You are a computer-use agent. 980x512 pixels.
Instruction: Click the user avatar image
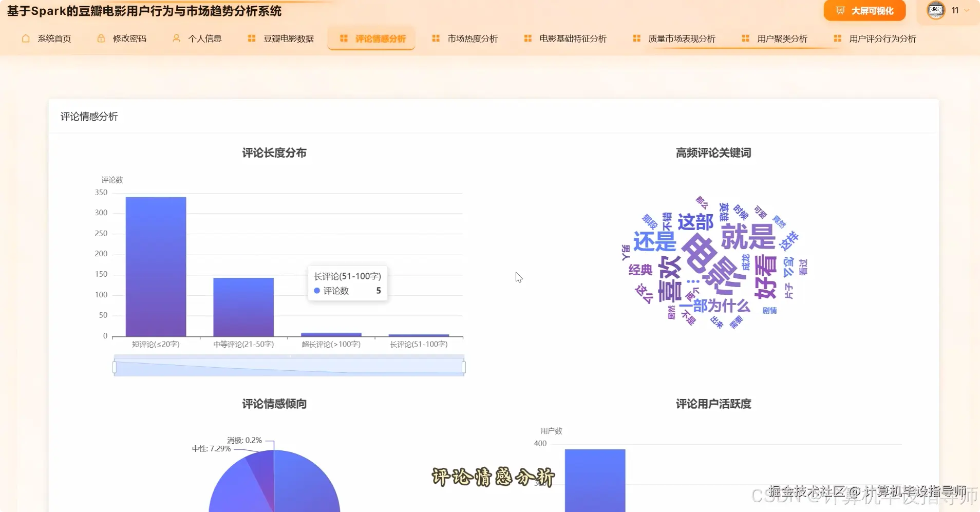click(936, 10)
